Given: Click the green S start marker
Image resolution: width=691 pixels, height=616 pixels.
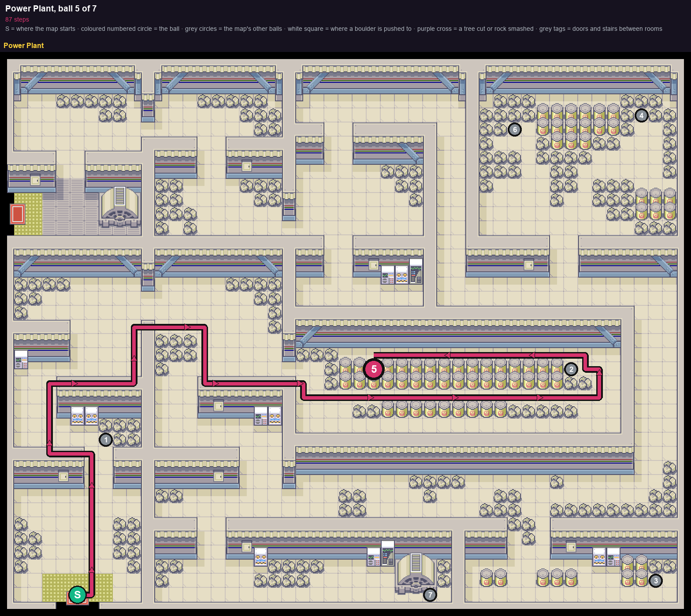Looking at the screenshot, I should [78, 595].
